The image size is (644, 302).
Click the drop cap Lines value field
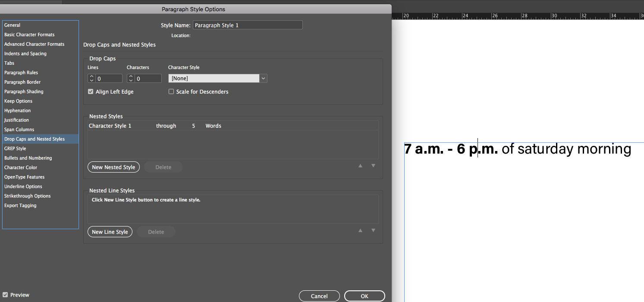109,79
